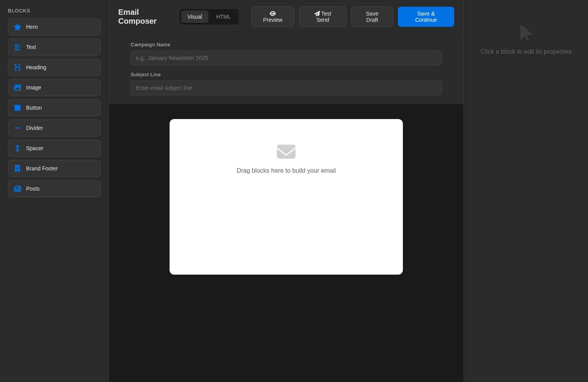
Task: Click the Save & Continue button
Action: click(426, 17)
